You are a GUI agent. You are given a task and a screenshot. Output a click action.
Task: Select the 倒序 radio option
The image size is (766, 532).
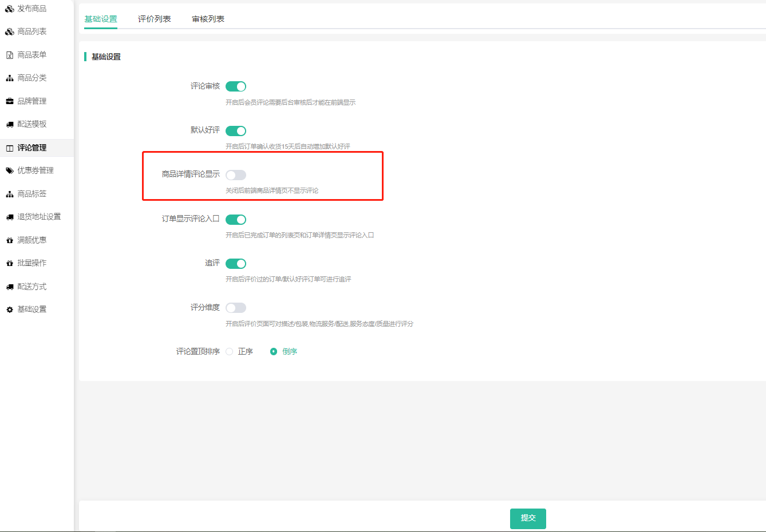pyautogui.click(x=274, y=352)
